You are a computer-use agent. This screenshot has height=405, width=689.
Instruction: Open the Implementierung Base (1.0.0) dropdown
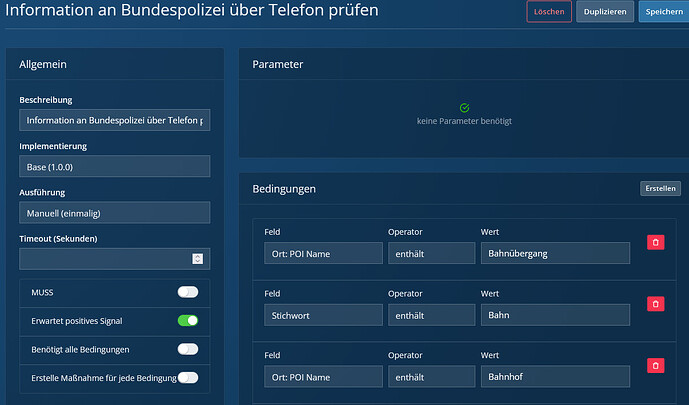click(115, 166)
